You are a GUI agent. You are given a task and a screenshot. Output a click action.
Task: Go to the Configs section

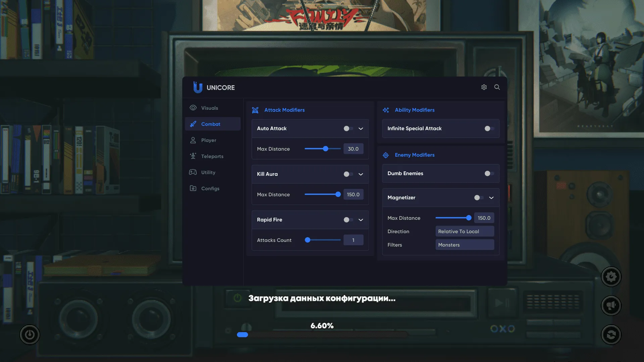click(210, 189)
